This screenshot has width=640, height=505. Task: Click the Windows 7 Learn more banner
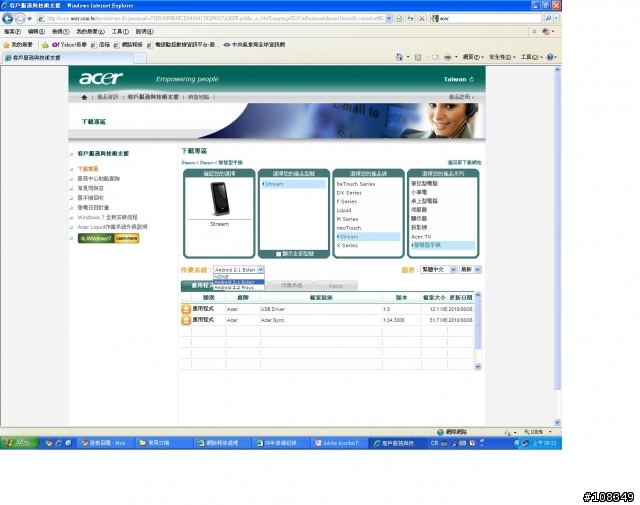coord(109,238)
